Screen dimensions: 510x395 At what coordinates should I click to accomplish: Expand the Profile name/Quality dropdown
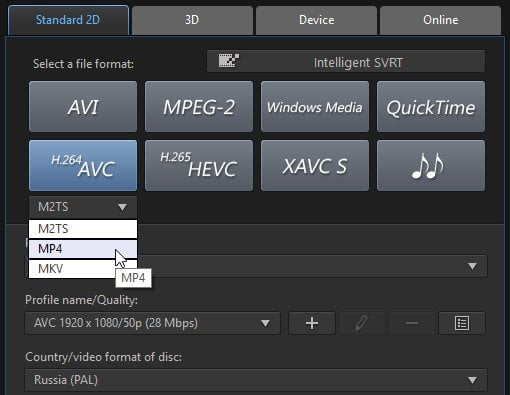[152, 323]
